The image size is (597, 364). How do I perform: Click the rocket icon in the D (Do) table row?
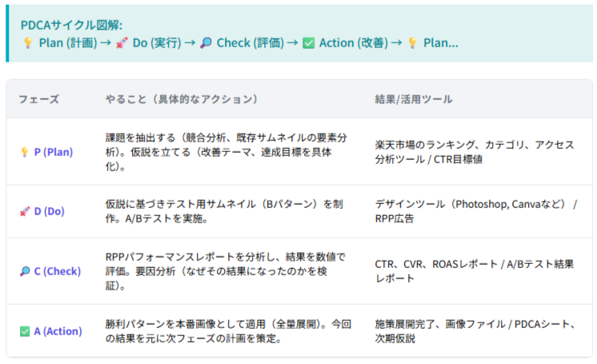pyautogui.click(x=24, y=212)
